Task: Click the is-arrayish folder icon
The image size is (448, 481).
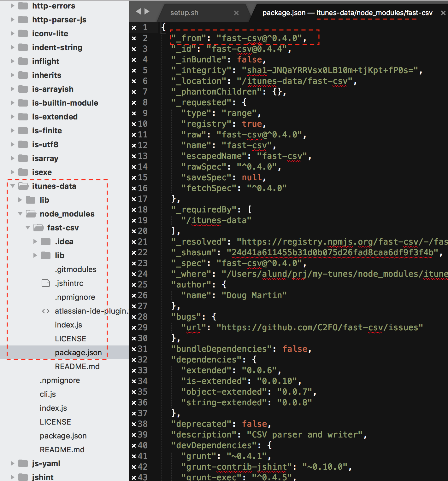Action: point(23,89)
